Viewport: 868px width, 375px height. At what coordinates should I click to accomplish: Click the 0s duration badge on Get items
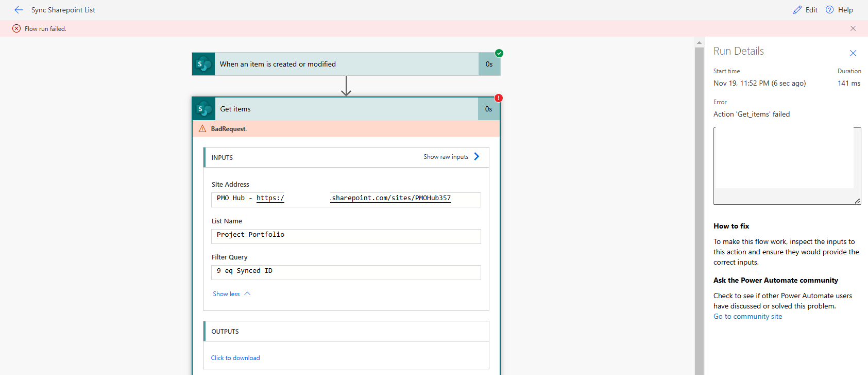click(x=489, y=109)
